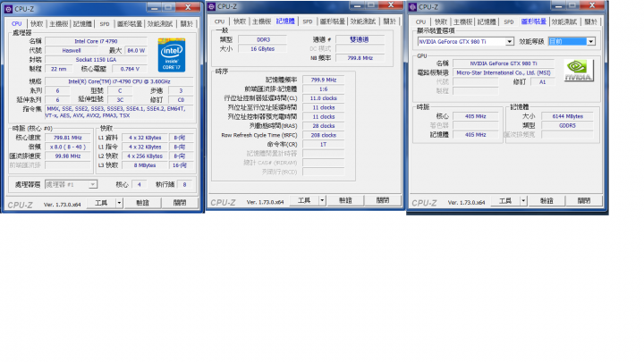Open 關於 tab in processor window
The height and width of the screenshot is (362, 644).
[x=186, y=24]
